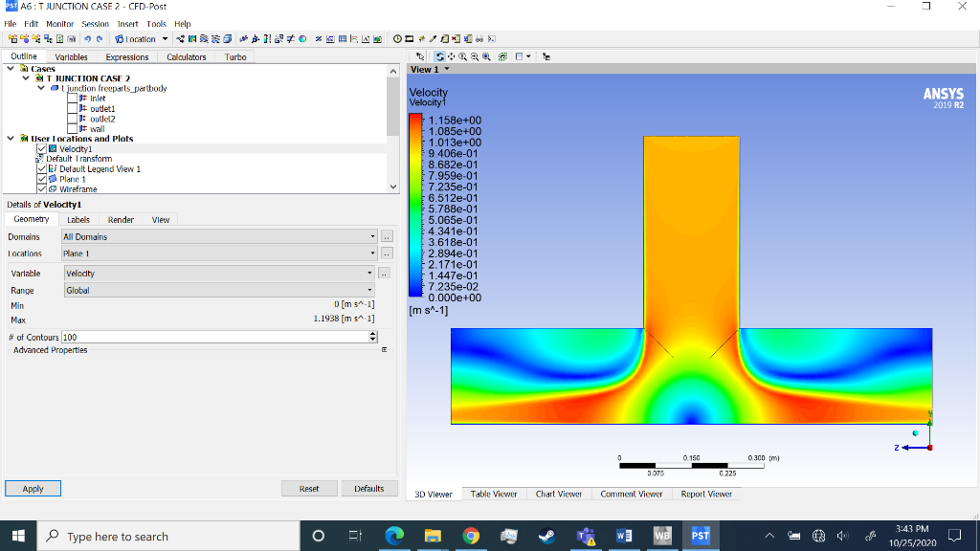Uncheck the Velocity1 contour visibility
Image resolution: width=980 pixels, height=551 pixels.
click(x=41, y=149)
